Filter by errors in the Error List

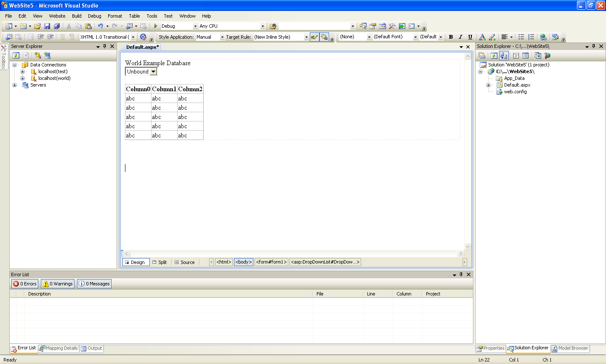click(x=24, y=283)
